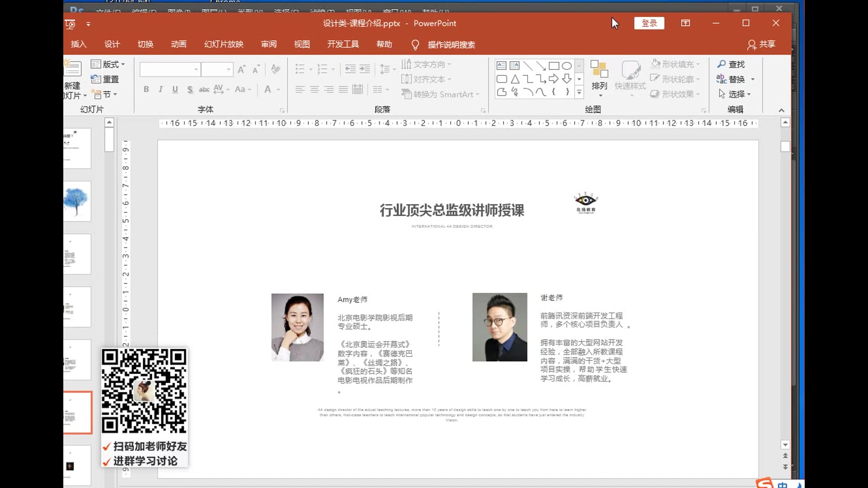Increase list indent level icon

click(x=365, y=69)
